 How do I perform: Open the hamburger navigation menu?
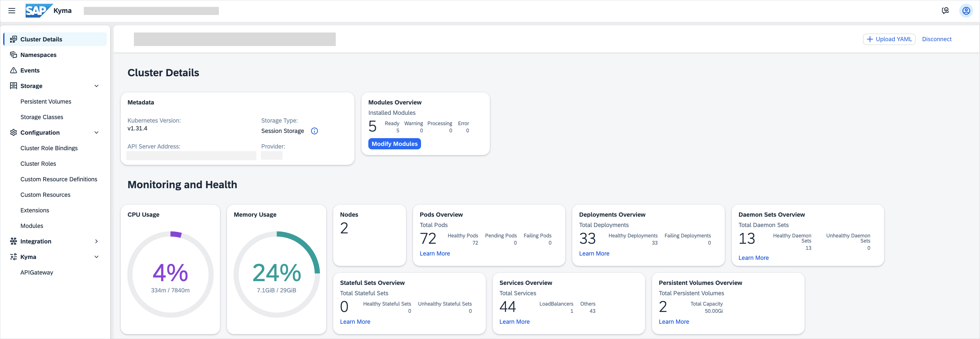(x=12, y=11)
